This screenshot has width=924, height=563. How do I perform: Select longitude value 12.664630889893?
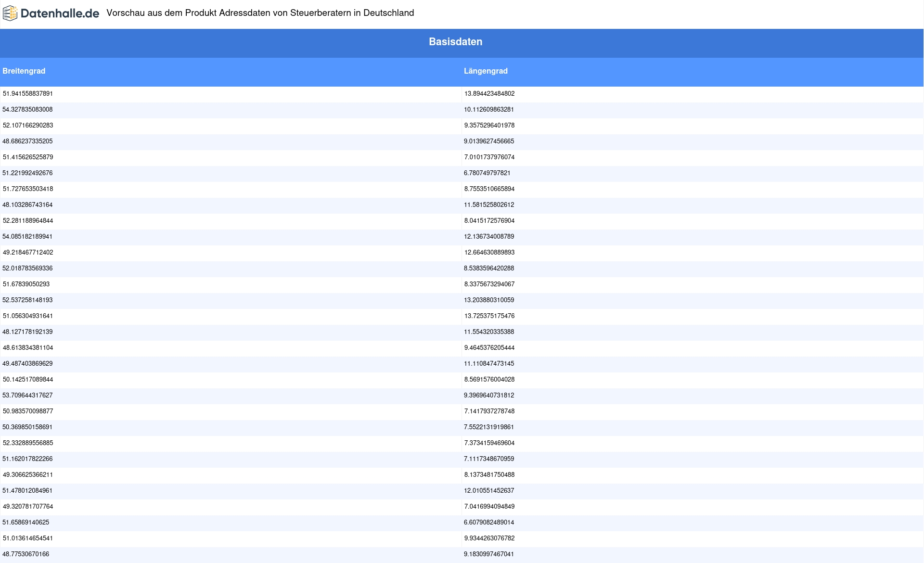point(489,253)
